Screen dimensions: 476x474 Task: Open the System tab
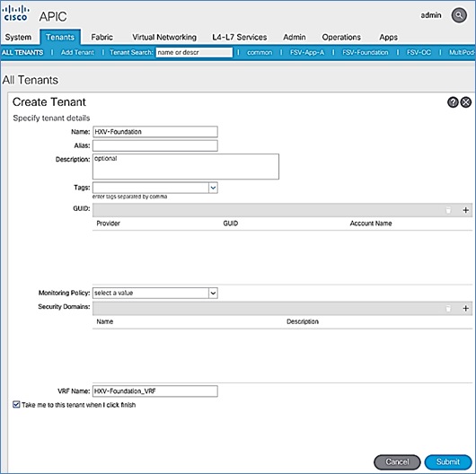[18, 37]
